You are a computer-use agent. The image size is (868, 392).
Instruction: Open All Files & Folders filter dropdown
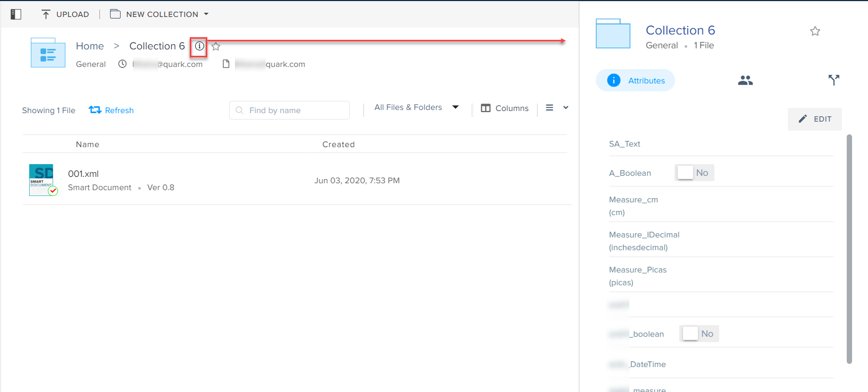[x=416, y=107]
